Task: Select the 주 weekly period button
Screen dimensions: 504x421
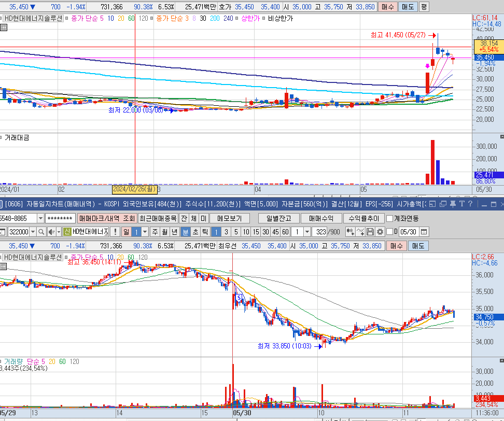Action: 155,232
